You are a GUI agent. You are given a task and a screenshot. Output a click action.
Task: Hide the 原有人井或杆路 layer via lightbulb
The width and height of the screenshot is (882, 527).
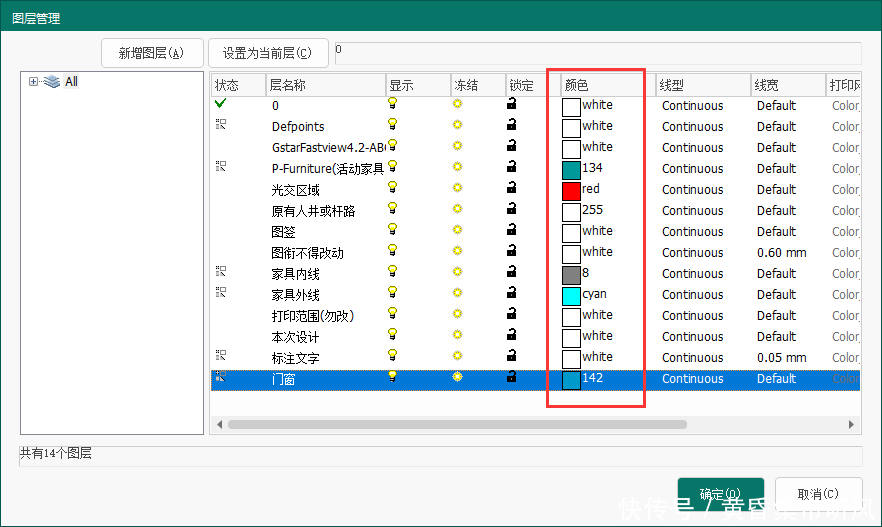pos(393,208)
